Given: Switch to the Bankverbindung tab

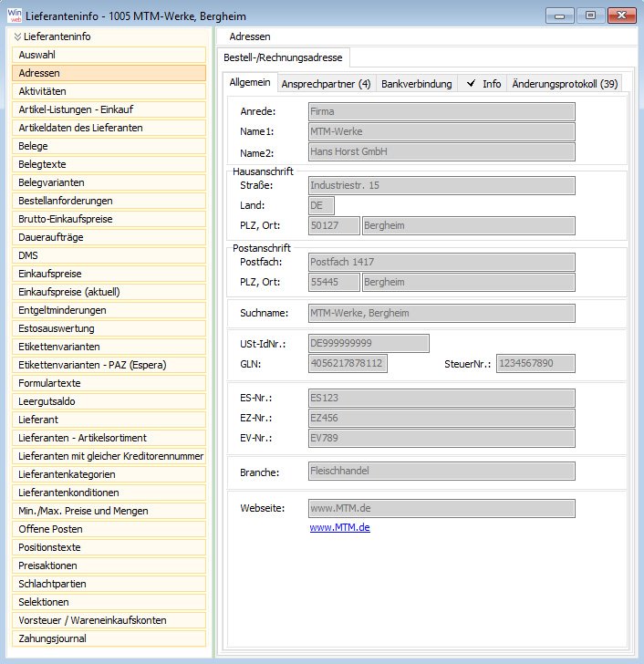Looking at the screenshot, I should (x=416, y=84).
